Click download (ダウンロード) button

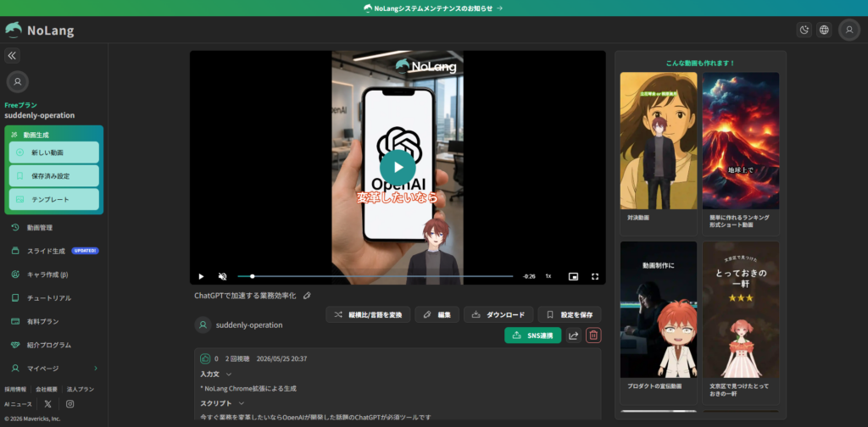pos(498,314)
